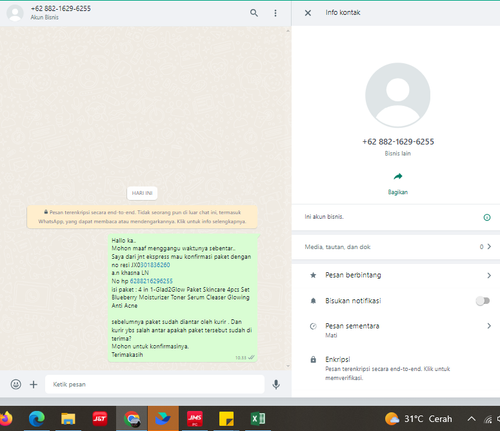Switch to Chrome on the taskbar

(x=131, y=419)
